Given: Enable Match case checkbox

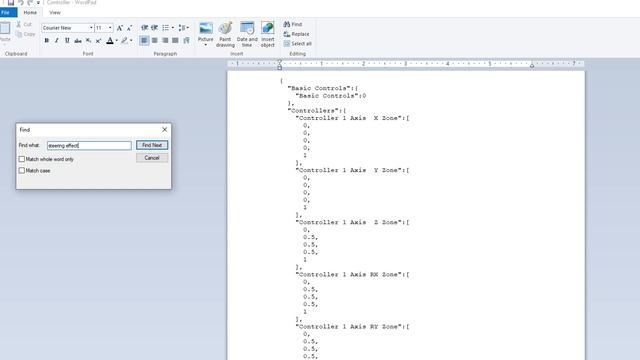Looking at the screenshot, I should (22, 171).
